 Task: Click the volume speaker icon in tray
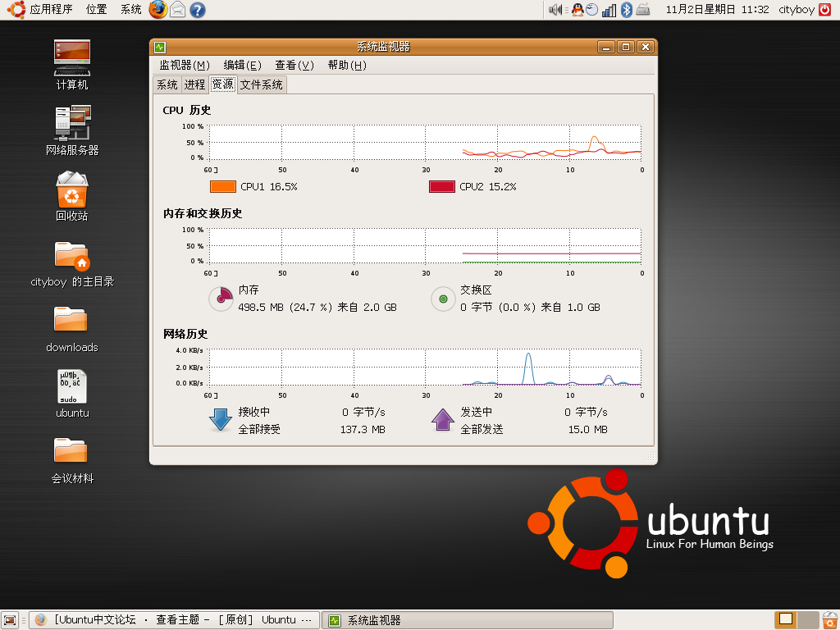555,10
